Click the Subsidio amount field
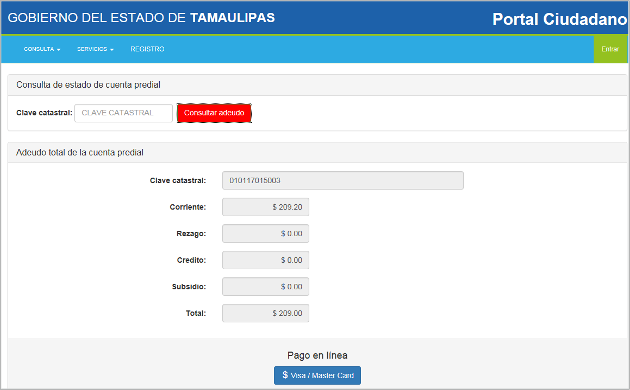This screenshot has height=390, width=630. (x=265, y=286)
